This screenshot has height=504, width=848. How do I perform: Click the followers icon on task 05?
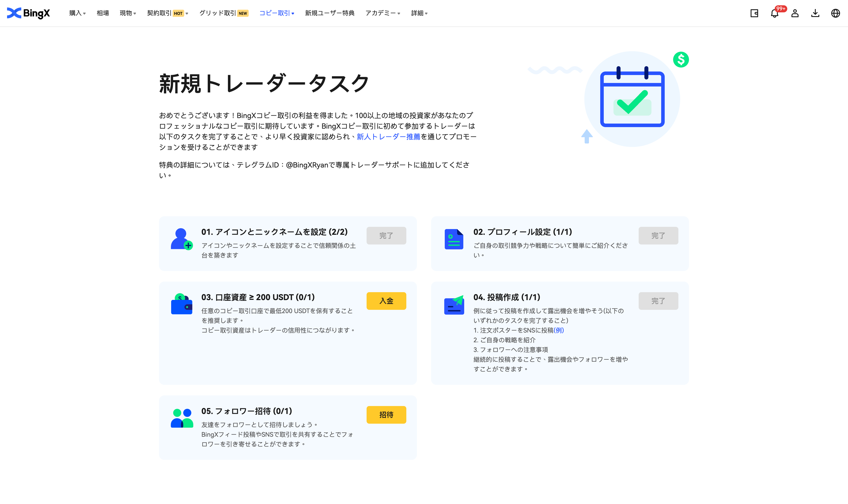pyautogui.click(x=182, y=418)
